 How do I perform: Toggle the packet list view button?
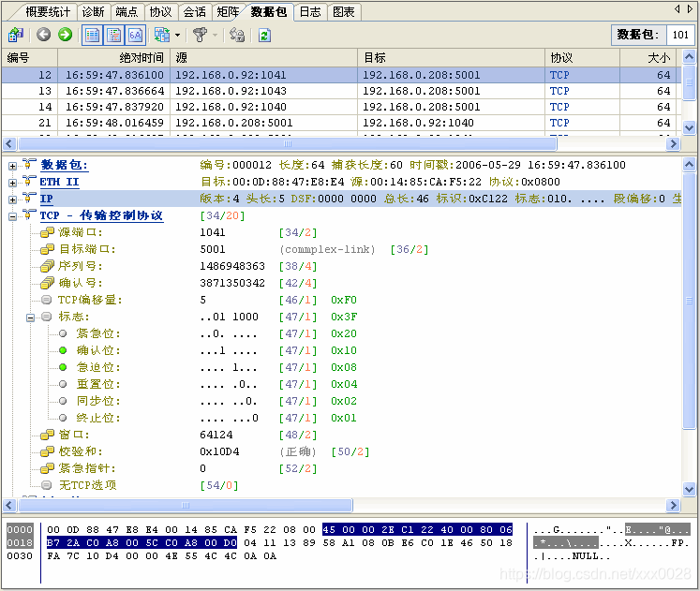pos(93,36)
